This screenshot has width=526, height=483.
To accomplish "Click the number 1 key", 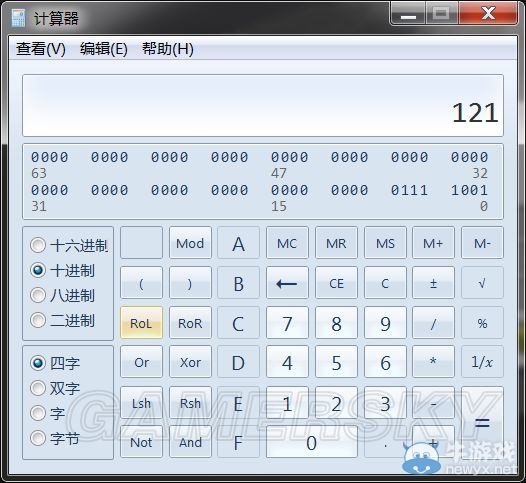I will click(x=287, y=402).
